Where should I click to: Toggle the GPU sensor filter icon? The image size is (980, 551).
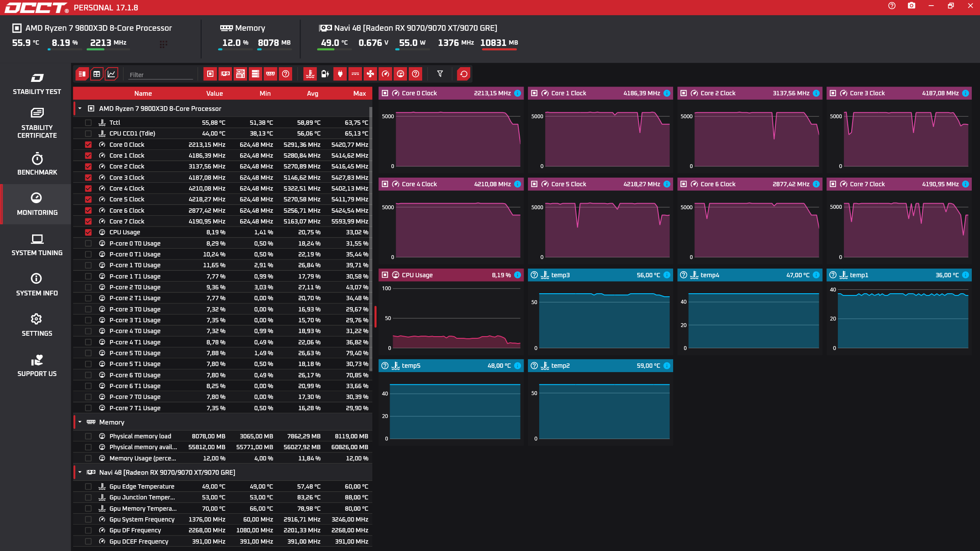point(225,74)
